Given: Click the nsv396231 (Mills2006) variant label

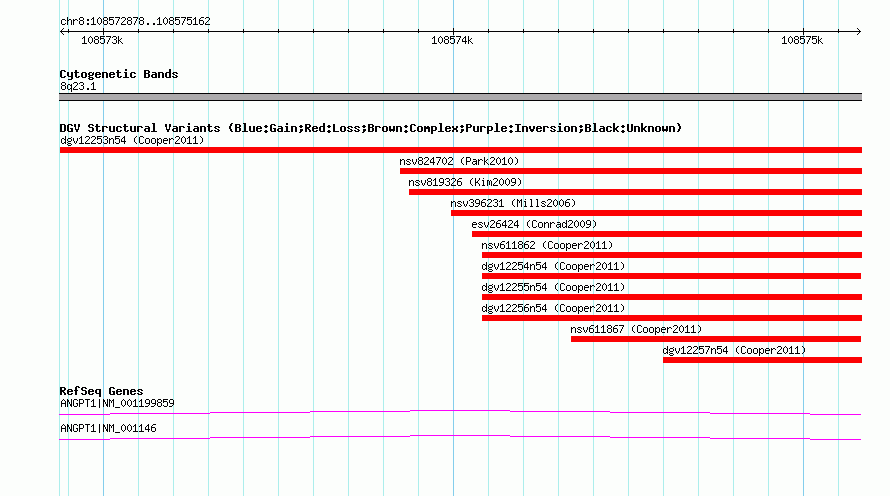Looking at the screenshot, I should tap(513, 203).
